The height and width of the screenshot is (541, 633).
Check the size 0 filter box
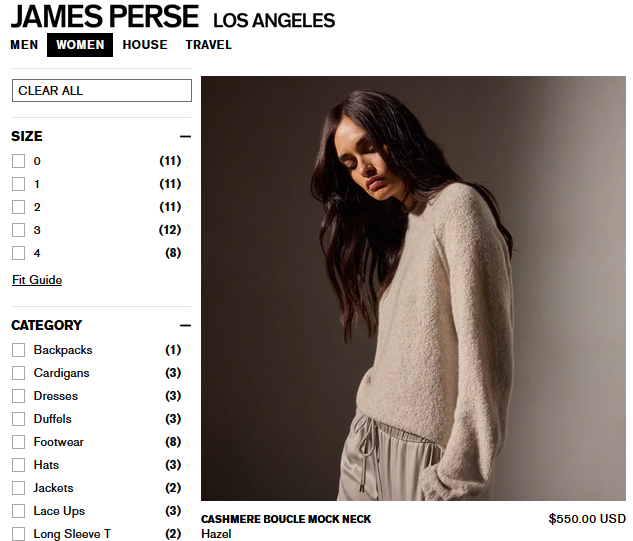point(18,161)
